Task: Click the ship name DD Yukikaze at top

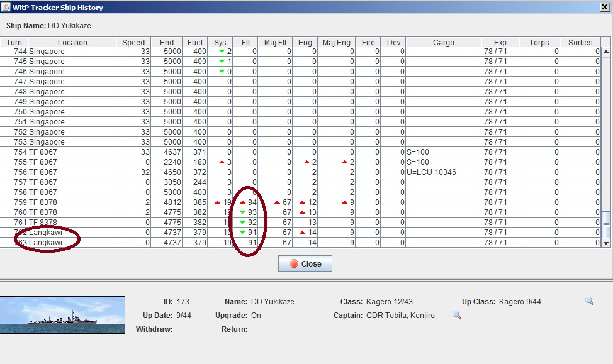Action: [69, 25]
